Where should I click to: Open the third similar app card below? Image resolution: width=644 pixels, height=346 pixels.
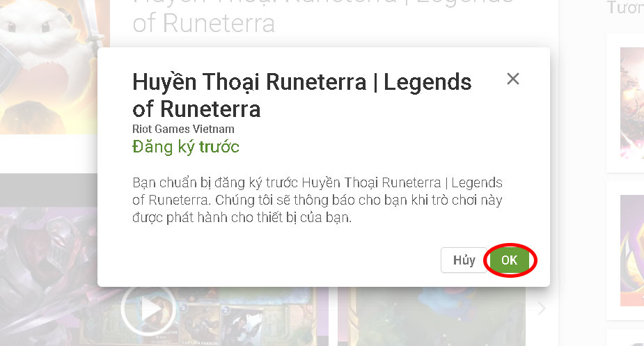(x=625, y=338)
